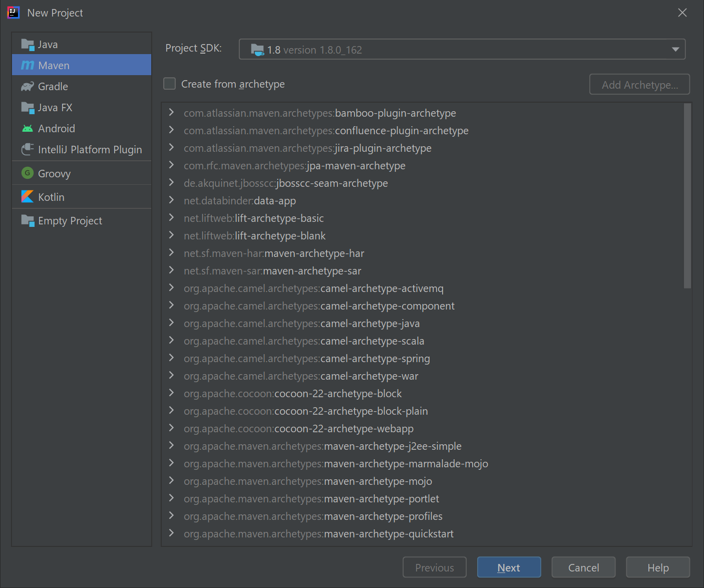This screenshot has height=588, width=704.
Task: Click the IntelliJ IDEA logo in title bar
Action: [14, 13]
